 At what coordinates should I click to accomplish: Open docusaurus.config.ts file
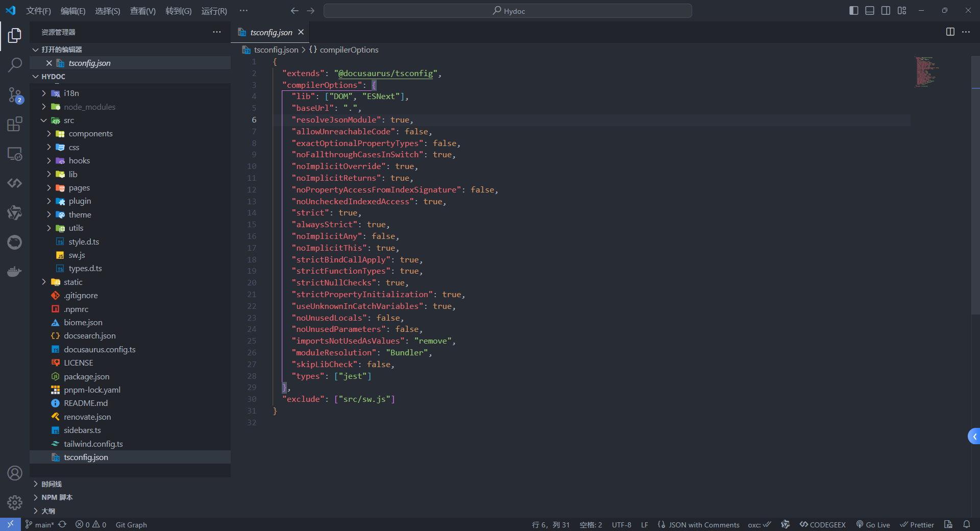click(x=130, y=349)
